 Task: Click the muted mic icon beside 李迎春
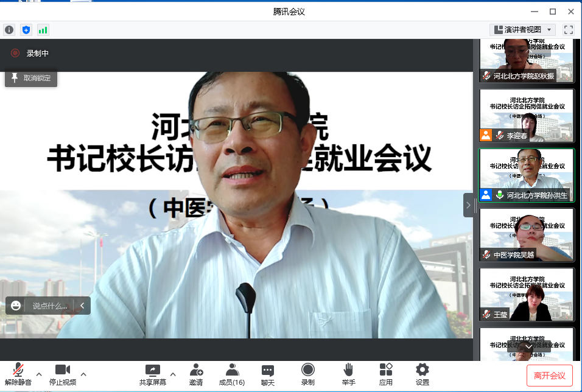click(x=500, y=135)
